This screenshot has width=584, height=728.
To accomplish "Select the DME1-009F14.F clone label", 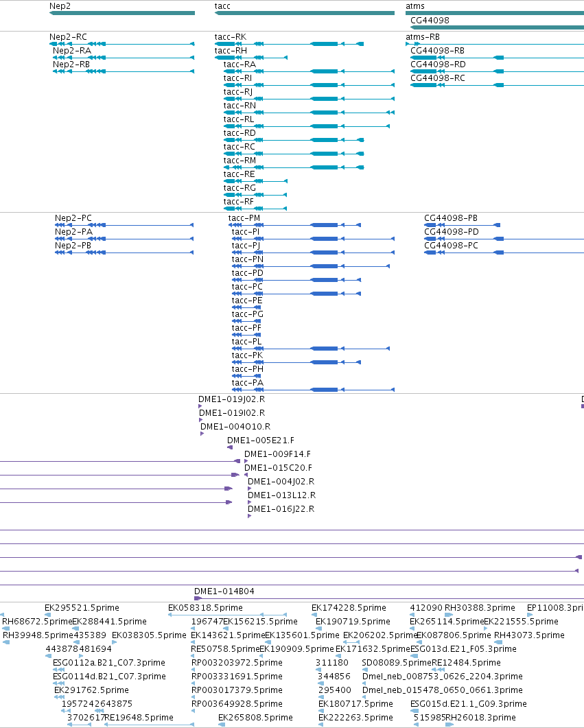I will (x=278, y=454).
